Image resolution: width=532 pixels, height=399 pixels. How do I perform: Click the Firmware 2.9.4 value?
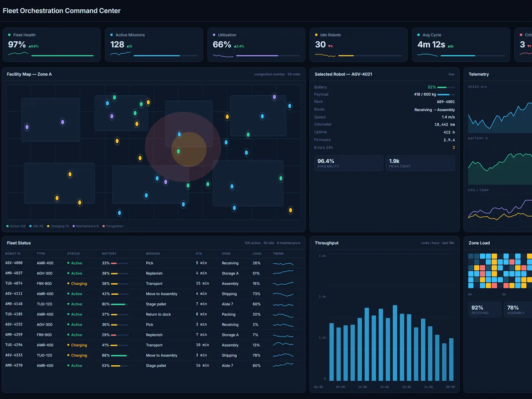coord(449,140)
